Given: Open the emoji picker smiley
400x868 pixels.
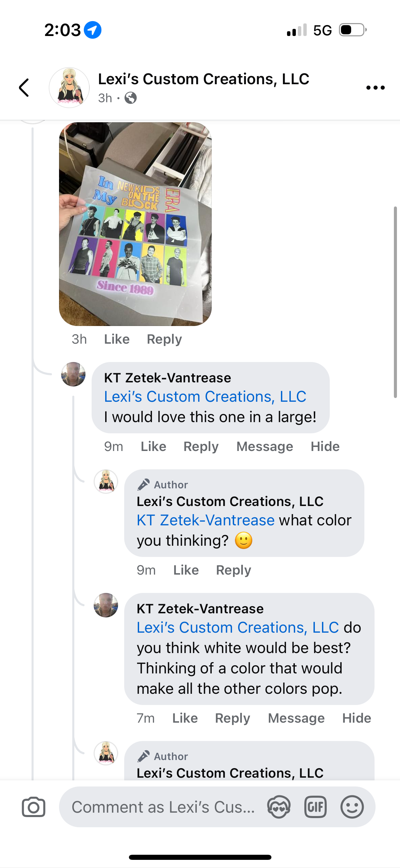Looking at the screenshot, I should pyautogui.click(x=352, y=807).
